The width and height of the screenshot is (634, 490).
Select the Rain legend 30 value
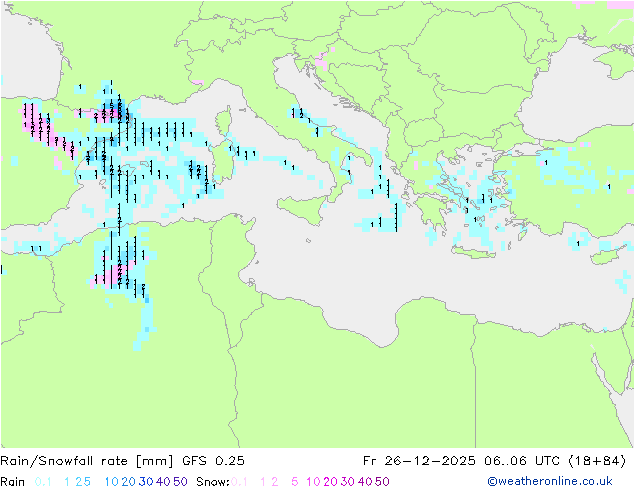click(x=146, y=482)
